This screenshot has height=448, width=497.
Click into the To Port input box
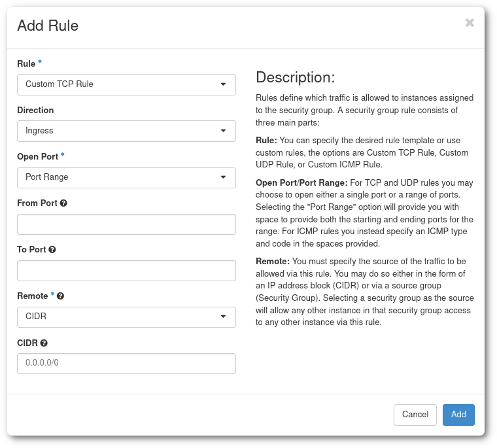click(126, 271)
